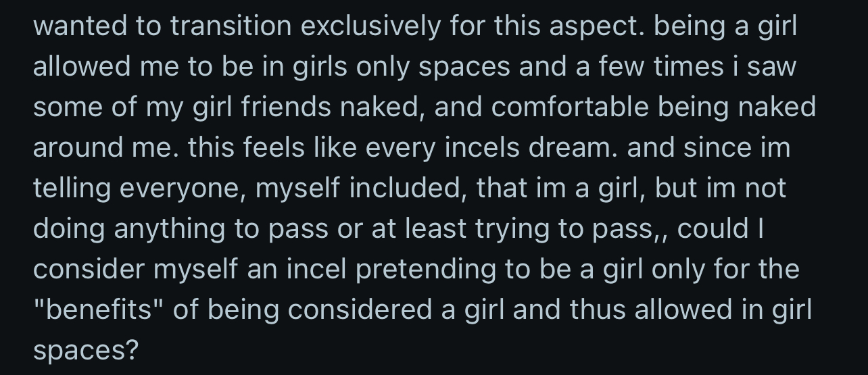868x375 pixels.
Task: Click the words "could I" at line end
Action: 720,228
